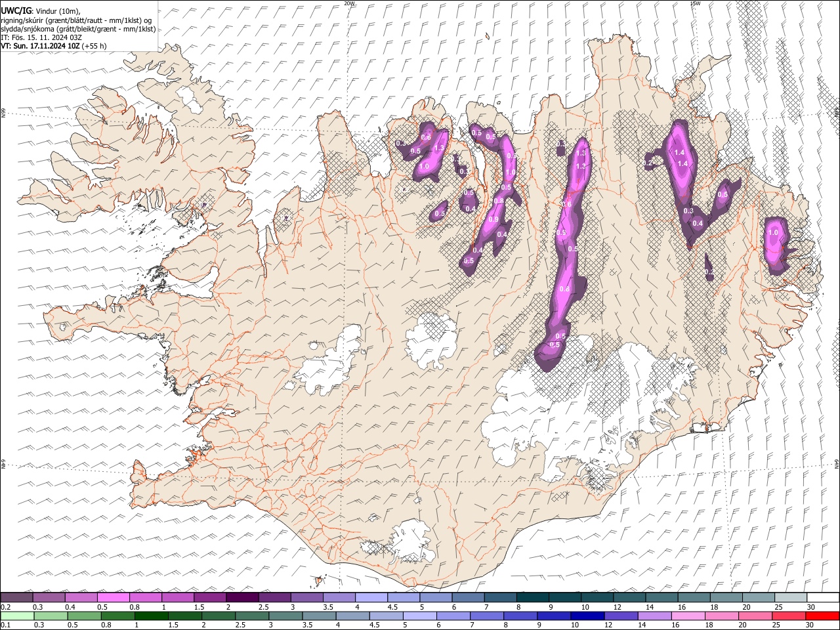Click the red-pink swatch labeled 25 in lower legend

[788, 616]
